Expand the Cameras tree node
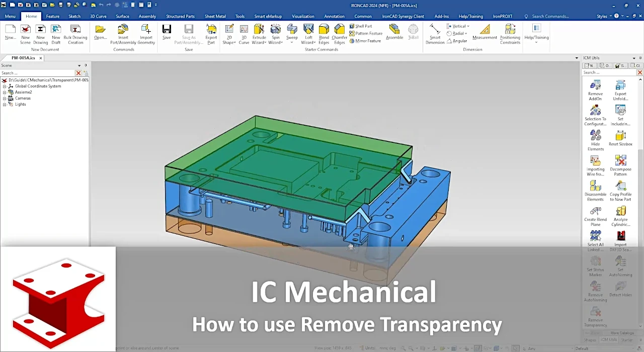 pyautogui.click(x=5, y=99)
